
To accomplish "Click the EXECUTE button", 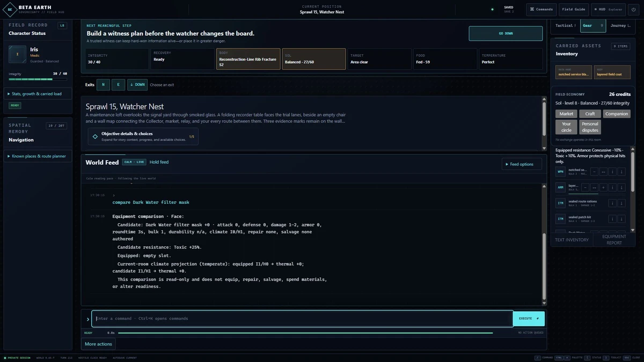I will (529, 319).
